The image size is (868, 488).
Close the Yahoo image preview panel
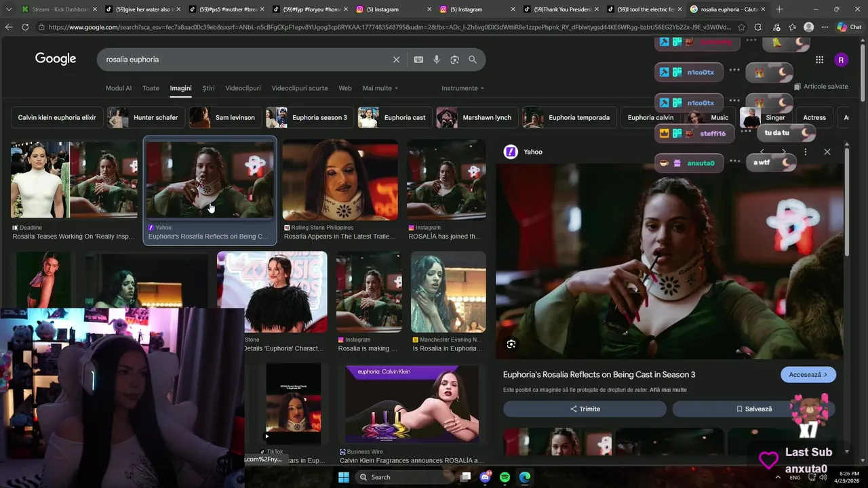pos(827,152)
